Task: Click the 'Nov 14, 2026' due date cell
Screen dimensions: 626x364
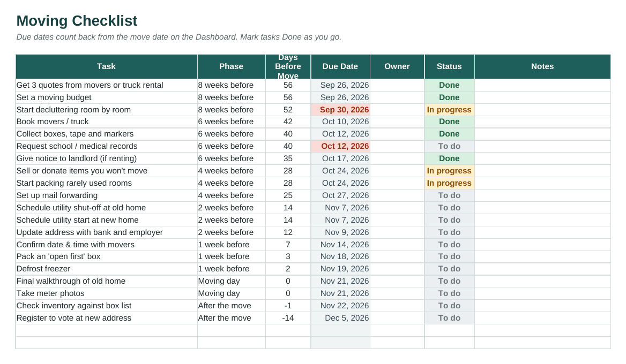Action: [340, 245]
